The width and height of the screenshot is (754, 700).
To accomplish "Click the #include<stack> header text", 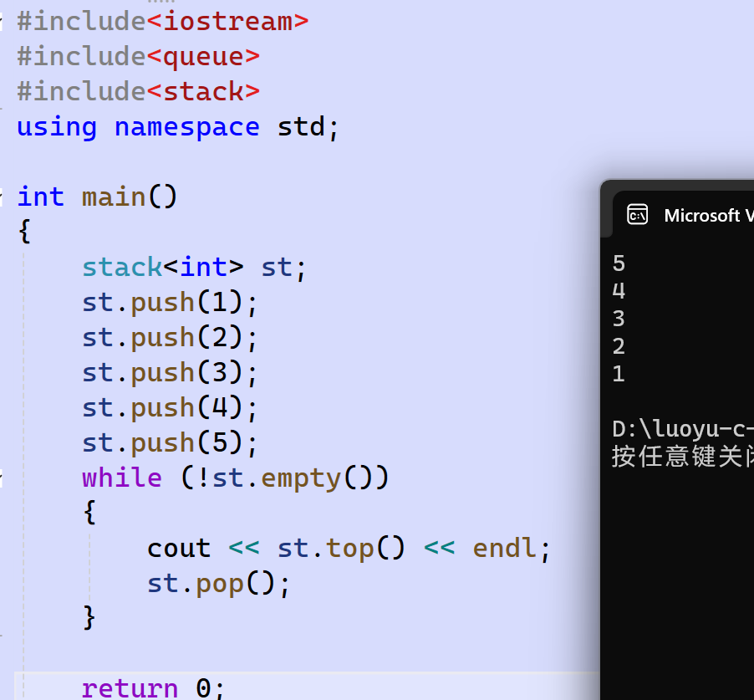I will 138,91.
